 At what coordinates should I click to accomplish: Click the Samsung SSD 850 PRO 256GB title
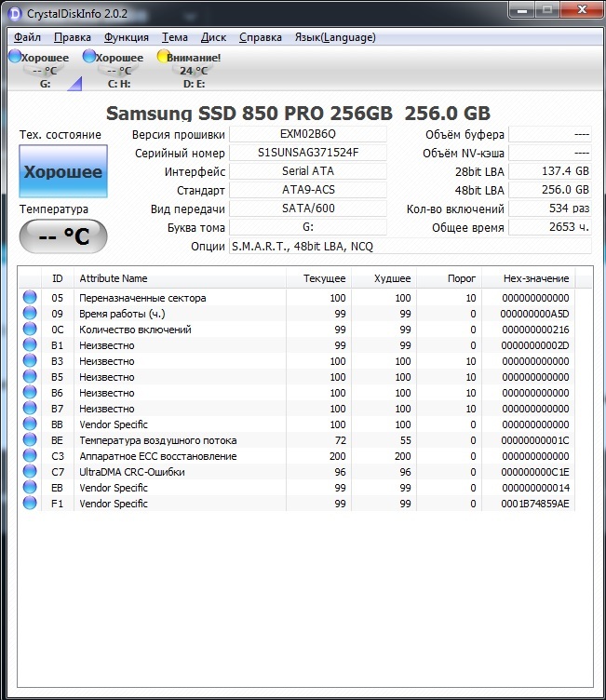point(249,114)
